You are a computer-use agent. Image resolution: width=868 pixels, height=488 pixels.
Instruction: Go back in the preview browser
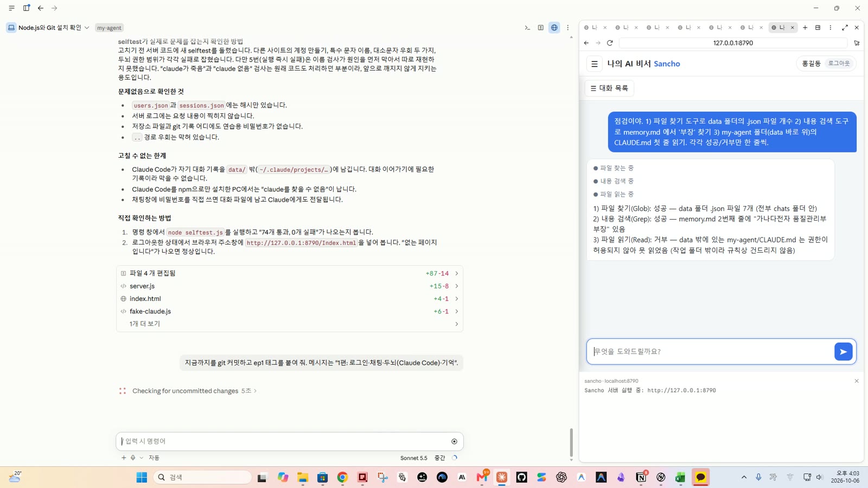[586, 43]
